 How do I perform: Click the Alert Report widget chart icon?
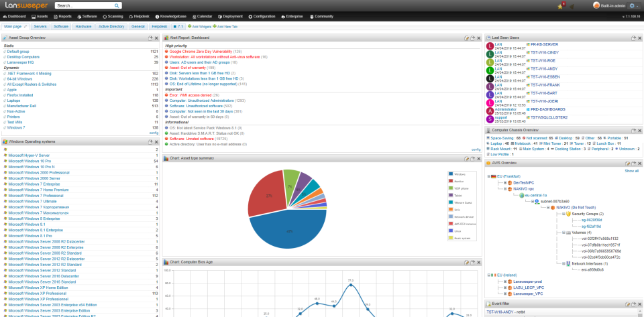[x=166, y=38]
